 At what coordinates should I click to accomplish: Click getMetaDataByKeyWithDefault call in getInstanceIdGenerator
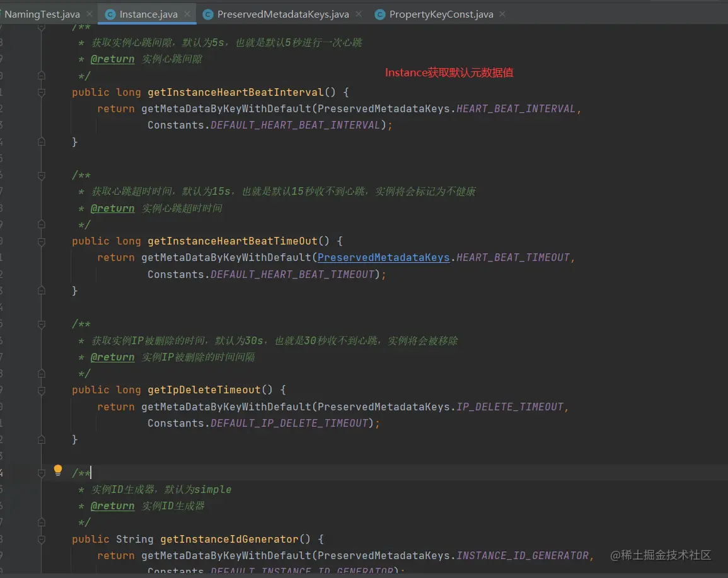point(226,556)
